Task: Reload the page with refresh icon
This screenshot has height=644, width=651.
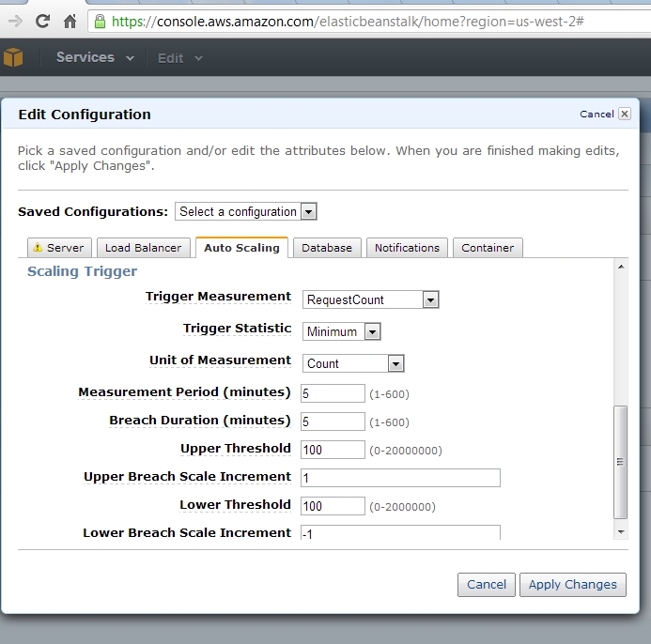Action: click(x=42, y=22)
